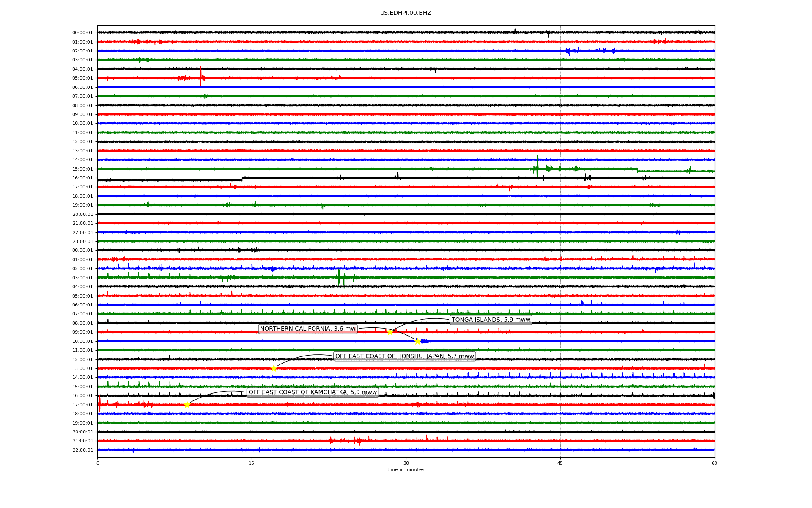Click the red spike on first 05:00:01 trace
Screen dimensions: 812x508
point(200,76)
